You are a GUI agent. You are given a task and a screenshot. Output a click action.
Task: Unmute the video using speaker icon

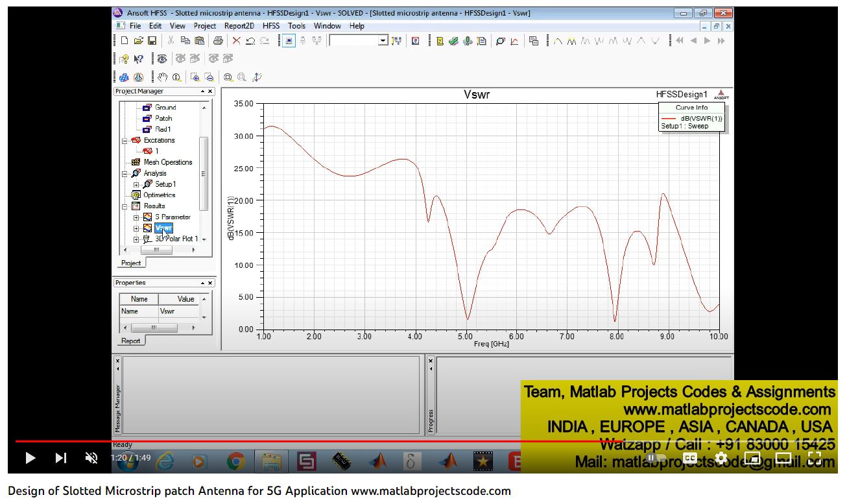coord(91,458)
